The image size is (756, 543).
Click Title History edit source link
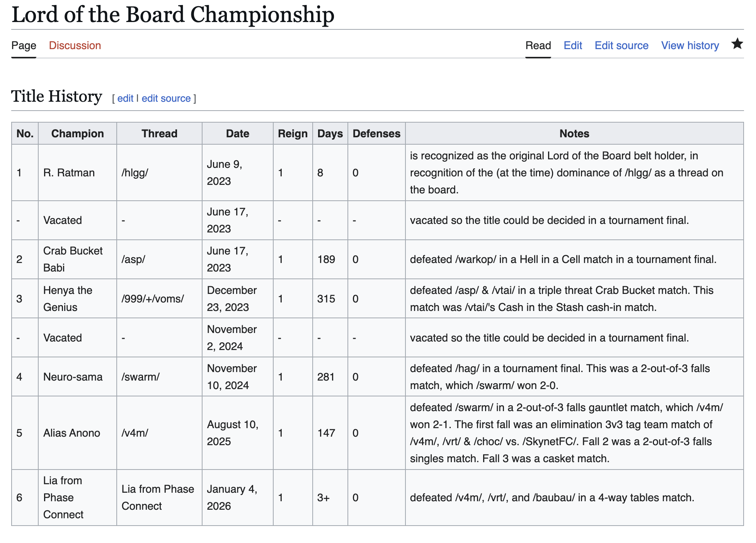166,99
